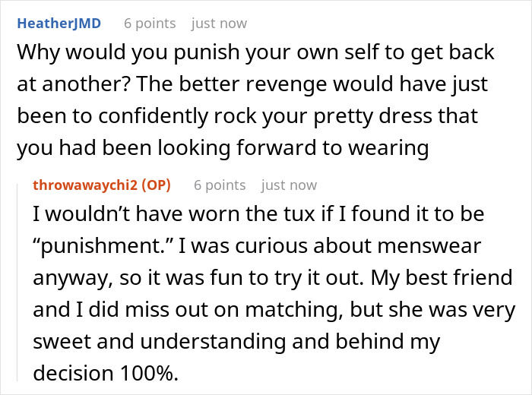Click the line starting "Why would you punish"
Image resolution: width=532 pixels, height=395 pixels.
[x=255, y=53]
